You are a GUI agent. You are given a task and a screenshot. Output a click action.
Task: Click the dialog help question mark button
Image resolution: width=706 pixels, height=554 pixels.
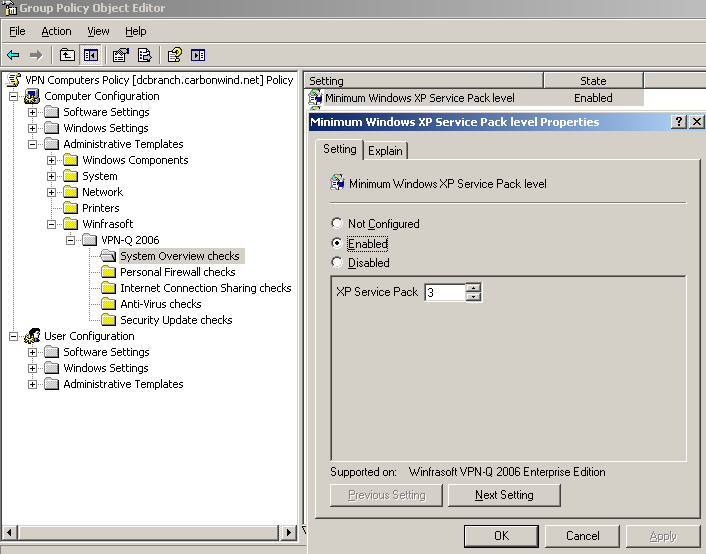(679, 122)
